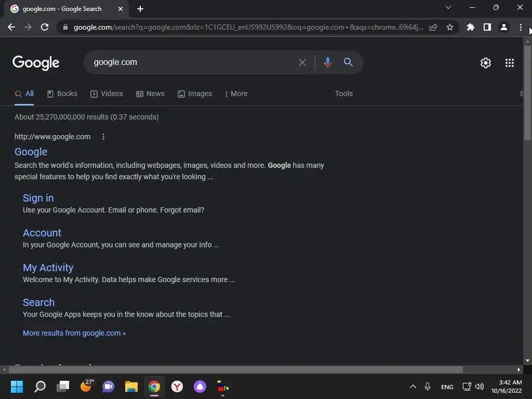Click the Google logo
Image resolution: width=532 pixels, height=399 pixels.
[x=36, y=62]
